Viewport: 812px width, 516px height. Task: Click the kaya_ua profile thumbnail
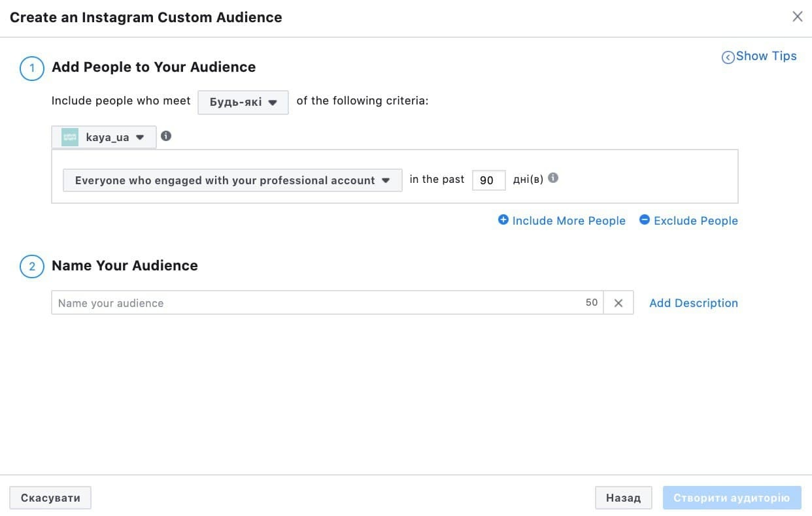(x=70, y=137)
